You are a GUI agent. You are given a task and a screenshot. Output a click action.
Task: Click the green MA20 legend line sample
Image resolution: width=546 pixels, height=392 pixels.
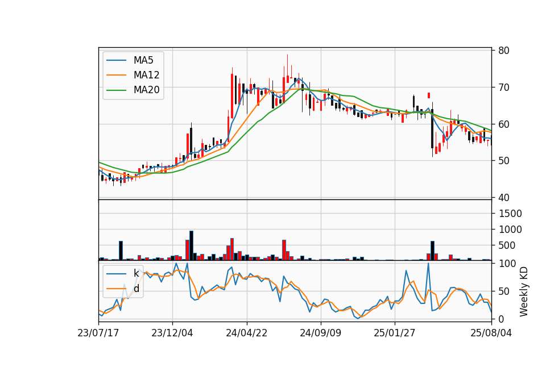point(116,90)
